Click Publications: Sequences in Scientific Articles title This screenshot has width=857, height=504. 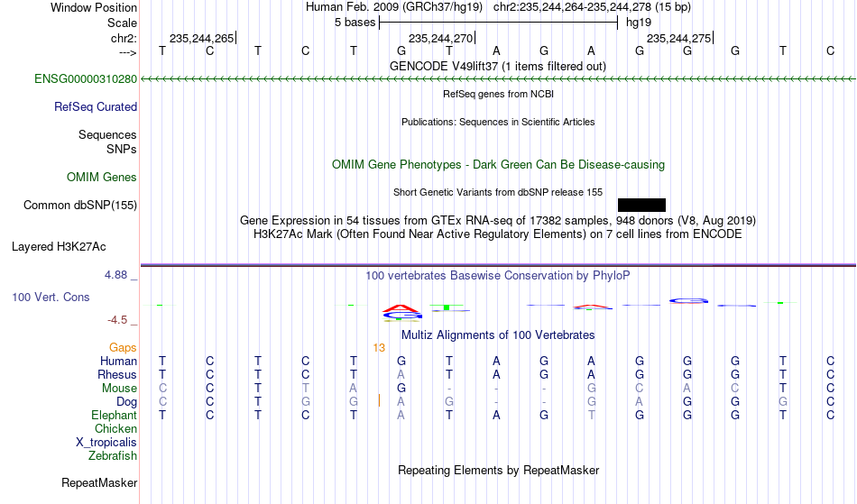[498, 122]
